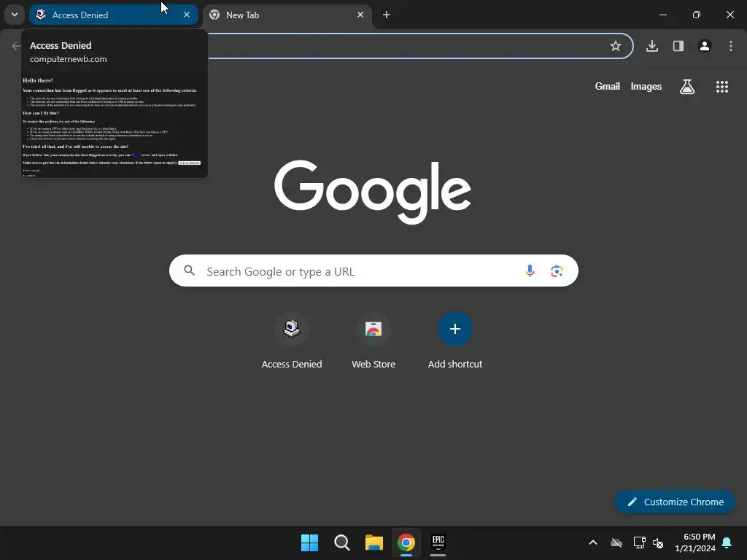The image size is (747, 560).
Task: Click the magnifier icon in search box
Action: coord(189,271)
